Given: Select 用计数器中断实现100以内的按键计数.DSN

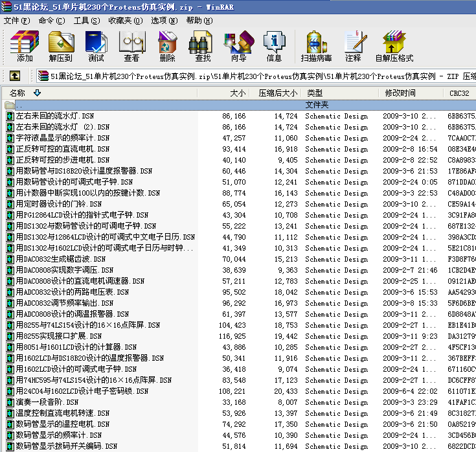Looking at the screenshot, I should tap(88, 193).
